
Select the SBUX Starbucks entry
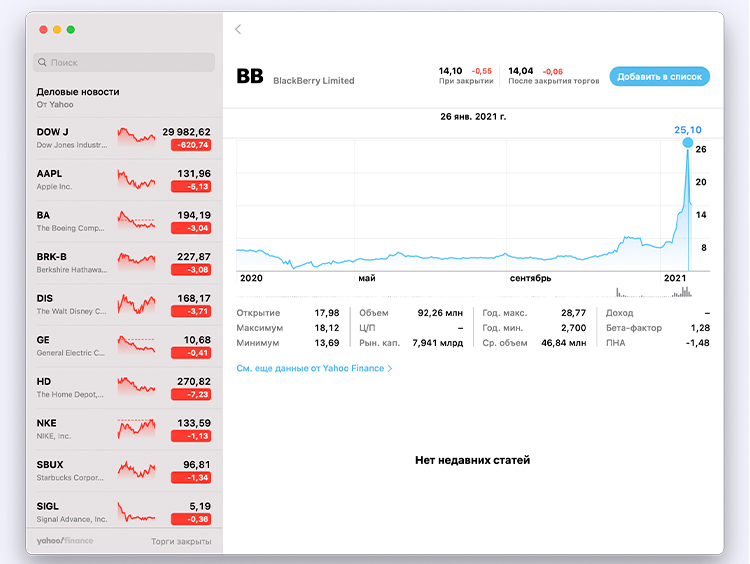124,471
